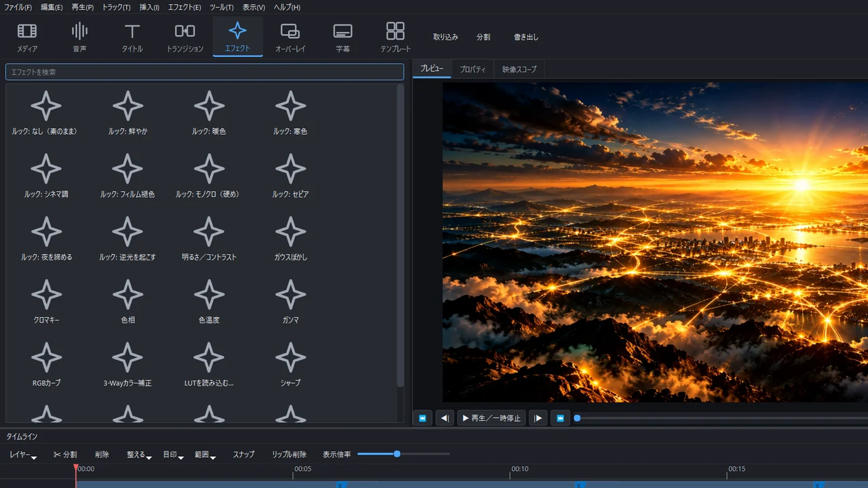Expand the 目印 dropdown
868x488 pixels.
click(x=173, y=454)
